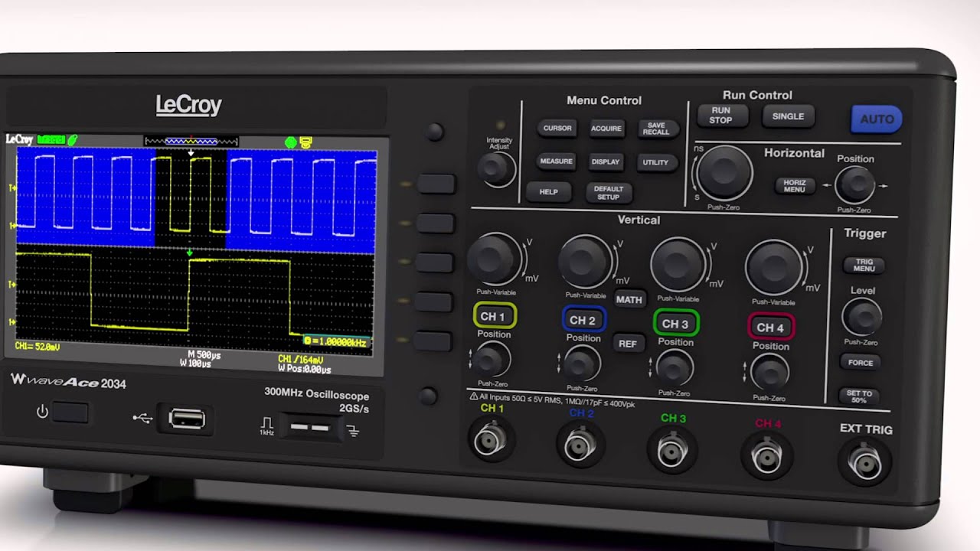Image resolution: width=980 pixels, height=551 pixels.
Task: Open the HORIZ MENU
Action: (794, 186)
